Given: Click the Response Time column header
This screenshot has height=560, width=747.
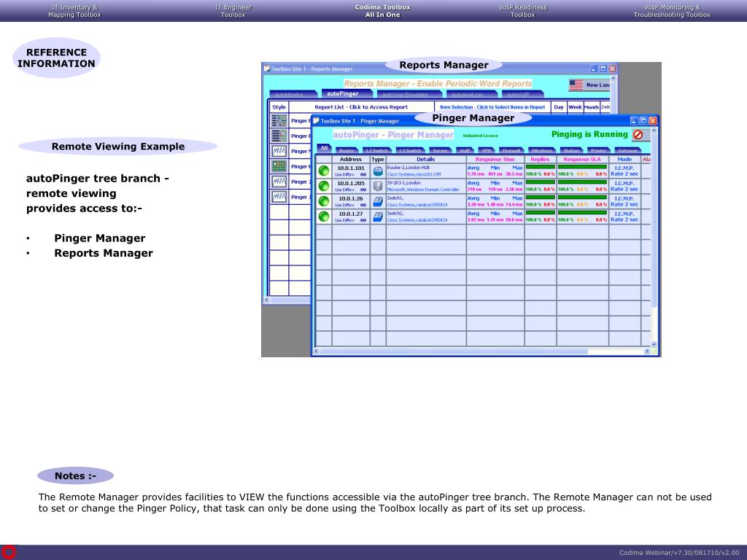Looking at the screenshot, I should [x=495, y=159].
